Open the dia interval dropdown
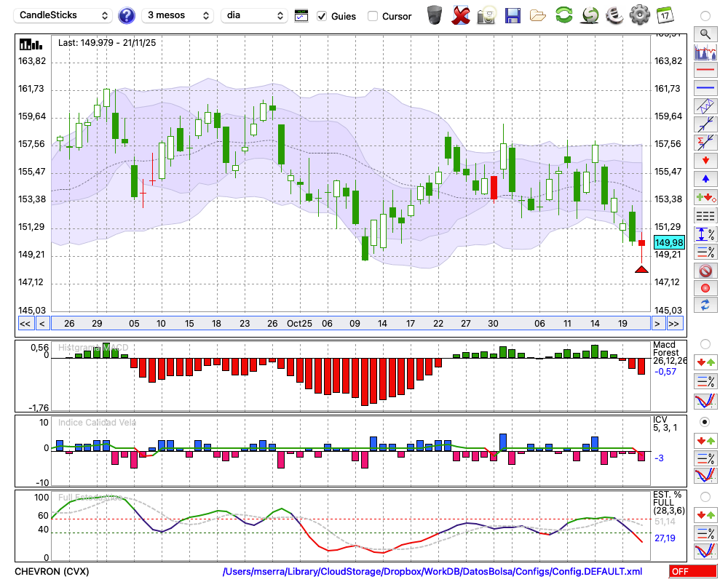This screenshot has width=728, height=582. pyautogui.click(x=255, y=15)
